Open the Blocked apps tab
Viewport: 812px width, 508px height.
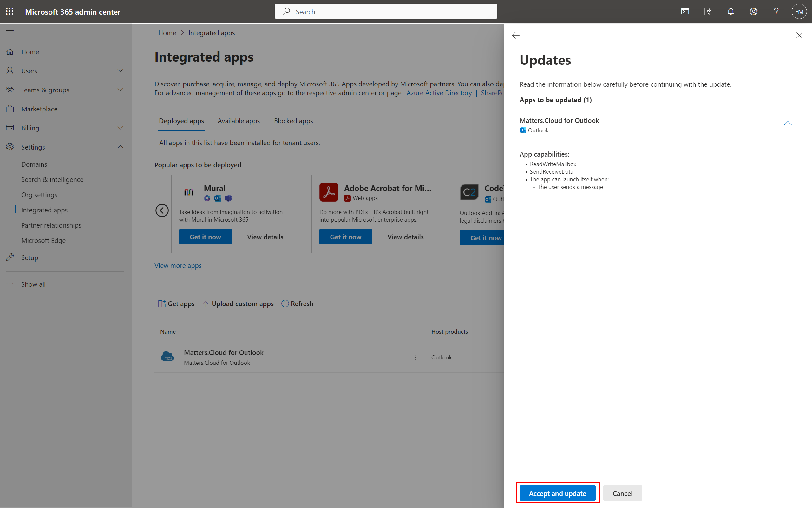293,121
